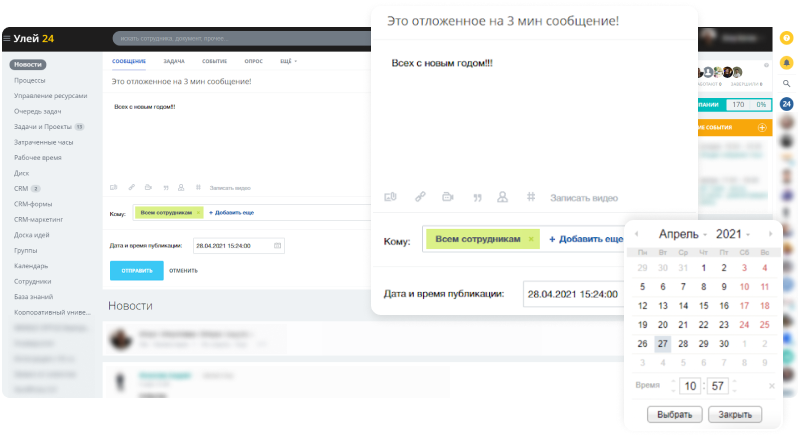Remove the 'Всем сотрудникам' recipient tag

click(x=531, y=240)
